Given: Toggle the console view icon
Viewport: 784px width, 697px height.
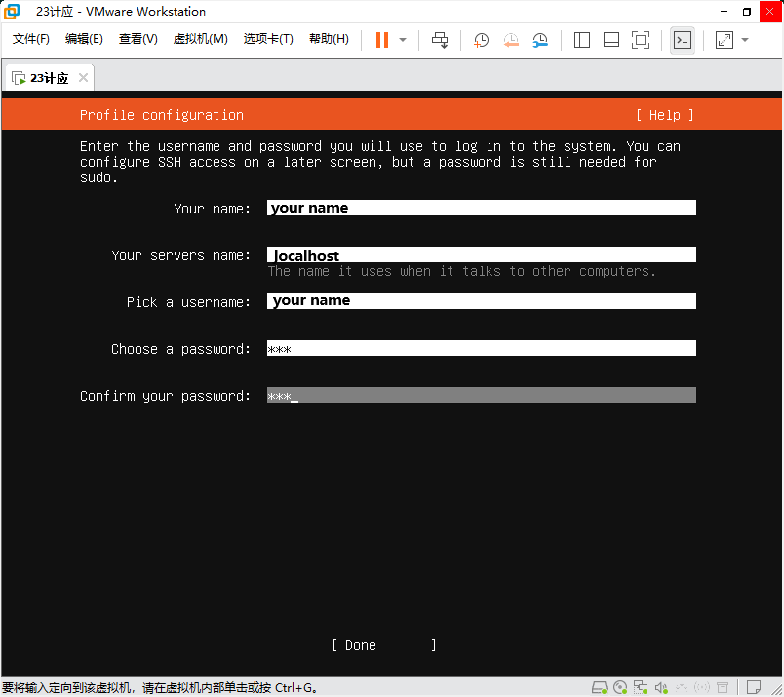Looking at the screenshot, I should (683, 40).
